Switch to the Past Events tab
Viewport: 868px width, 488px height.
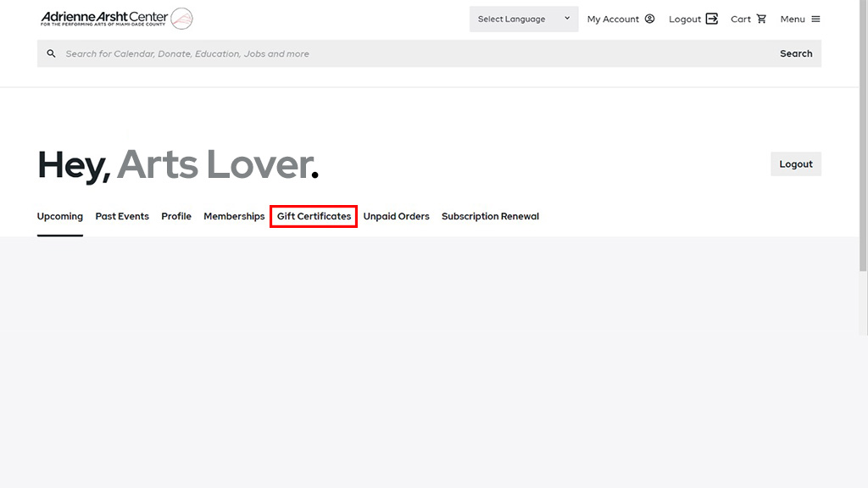point(122,216)
